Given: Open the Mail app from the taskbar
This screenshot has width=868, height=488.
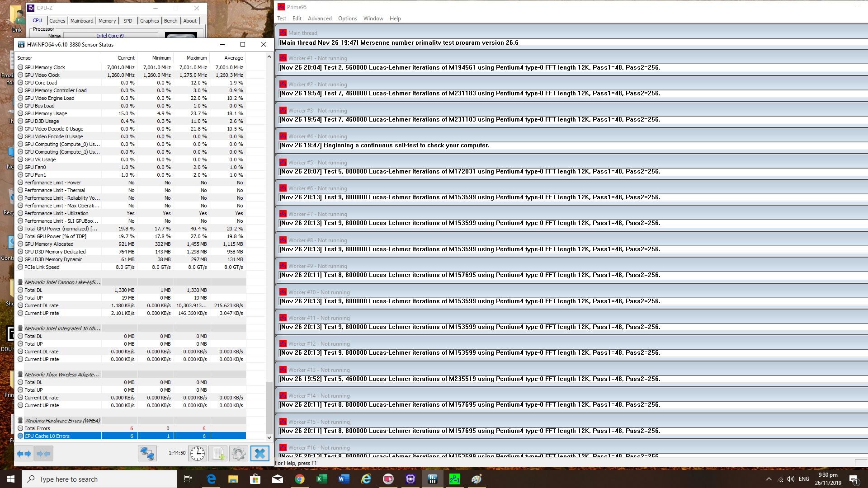Looking at the screenshot, I should [278, 479].
